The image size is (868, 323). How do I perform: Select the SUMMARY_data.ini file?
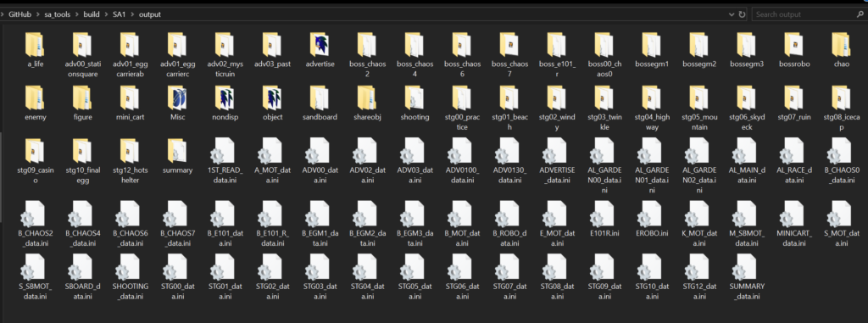747,277
